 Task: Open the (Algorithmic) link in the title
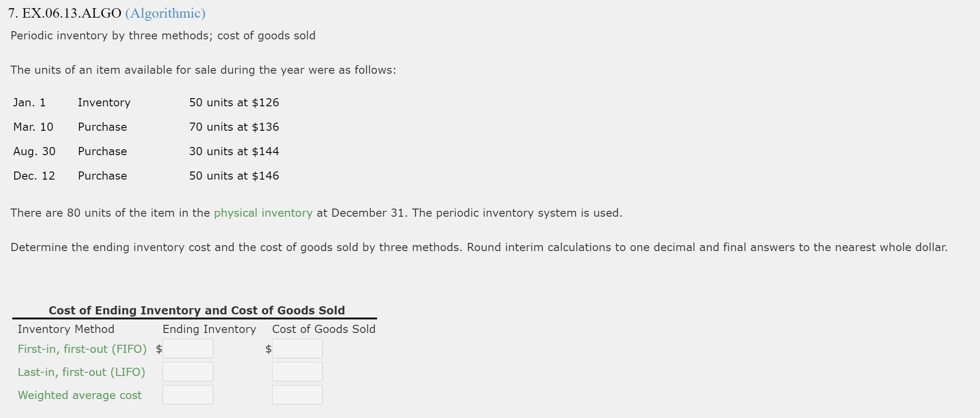pyautogui.click(x=165, y=13)
